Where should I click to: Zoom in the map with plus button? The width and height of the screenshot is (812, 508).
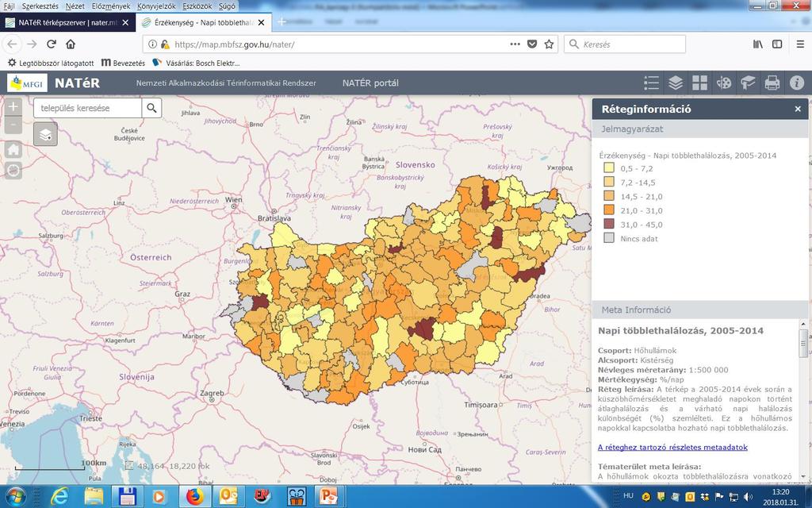point(13,107)
